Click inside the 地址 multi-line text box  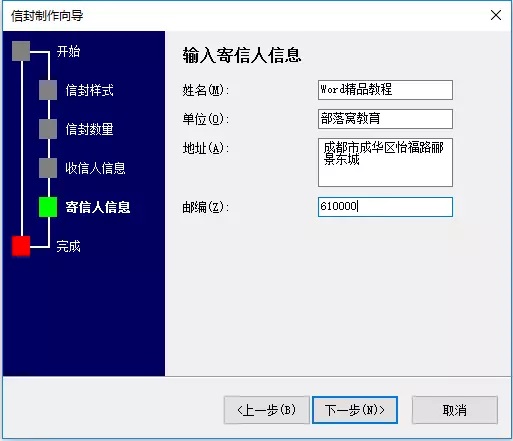385,162
